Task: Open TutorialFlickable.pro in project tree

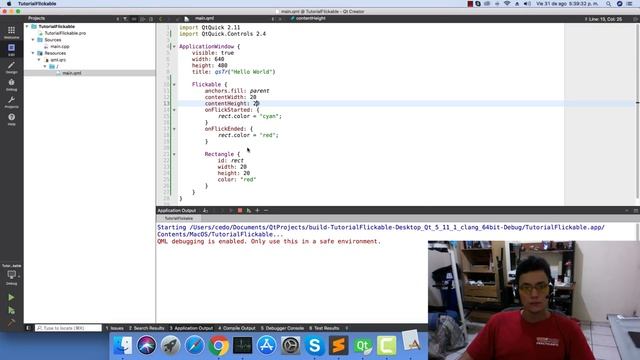Action: coord(65,33)
